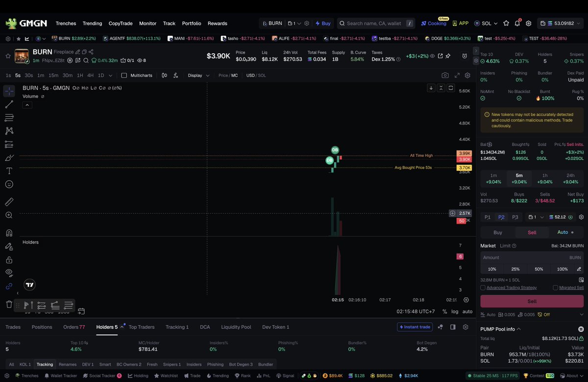
Task: Delete drawings with the trash icon
Action: coord(9,305)
